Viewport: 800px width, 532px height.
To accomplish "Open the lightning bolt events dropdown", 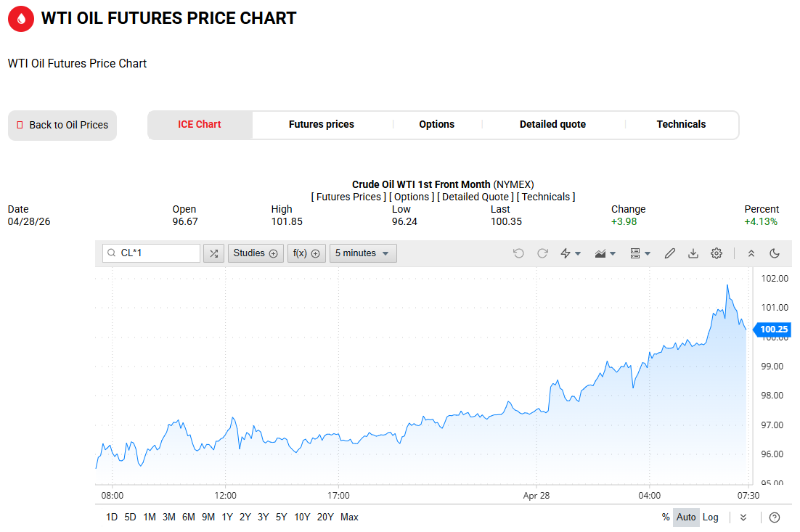I will click(571, 253).
